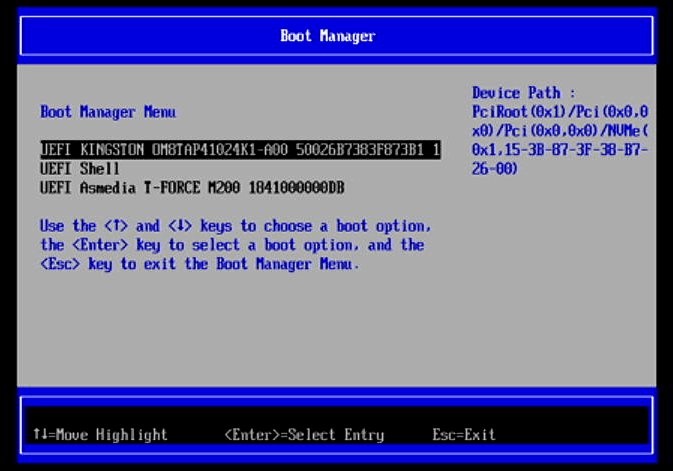Click the Esc=Exit footer hint
The height and width of the screenshot is (471, 673).
pos(464,435)
